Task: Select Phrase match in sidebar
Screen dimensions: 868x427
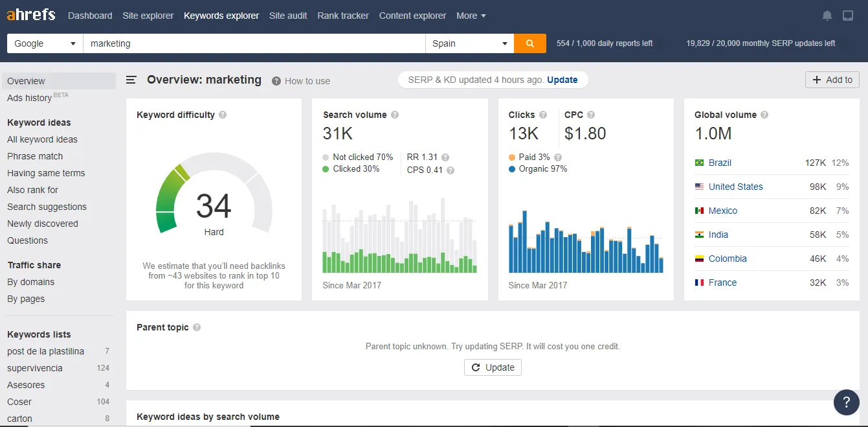Action: click(35, 156)
